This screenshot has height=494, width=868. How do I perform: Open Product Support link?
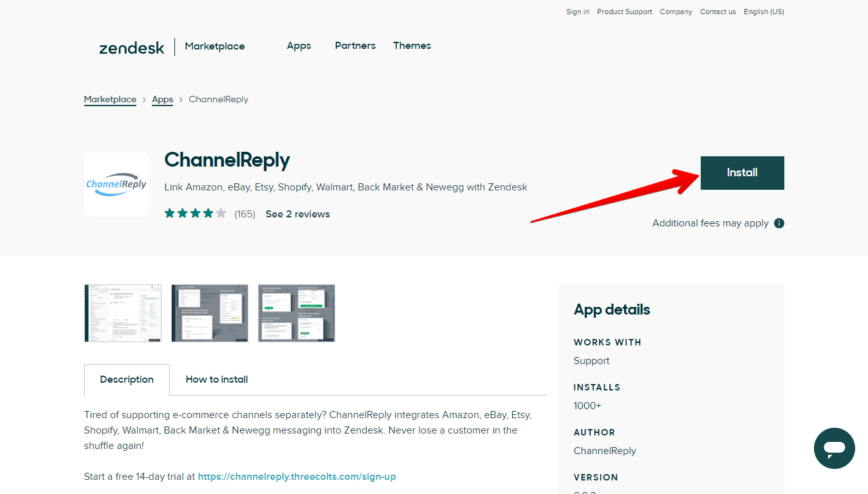(625, 12)
